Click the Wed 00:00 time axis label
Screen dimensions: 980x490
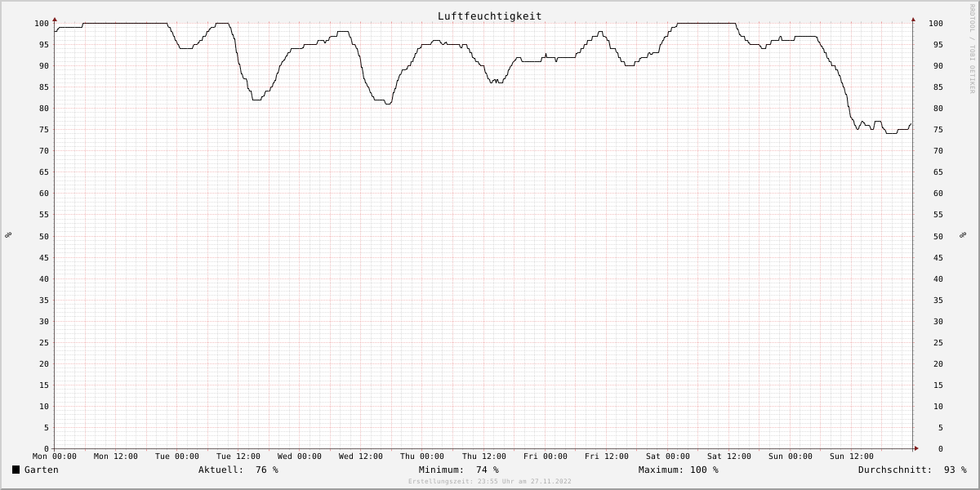point(300,457)
